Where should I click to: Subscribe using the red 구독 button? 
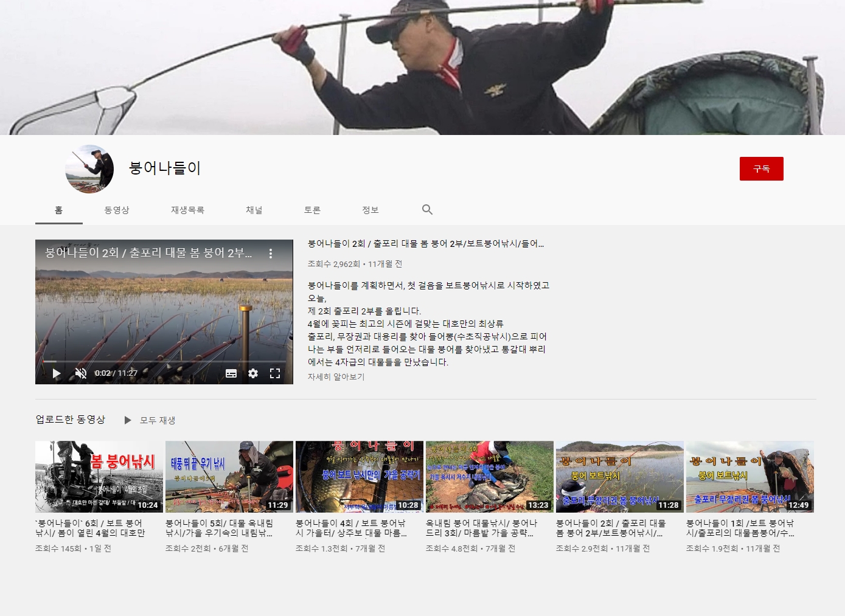click(761, 168)
